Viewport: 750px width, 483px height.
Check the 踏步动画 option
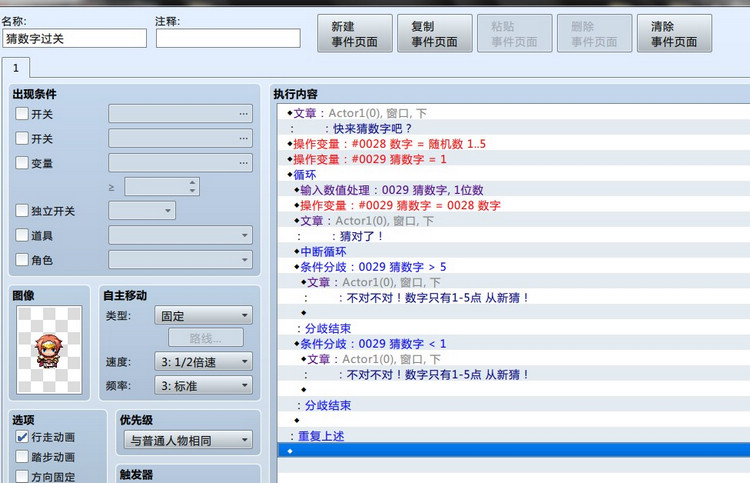22,457
